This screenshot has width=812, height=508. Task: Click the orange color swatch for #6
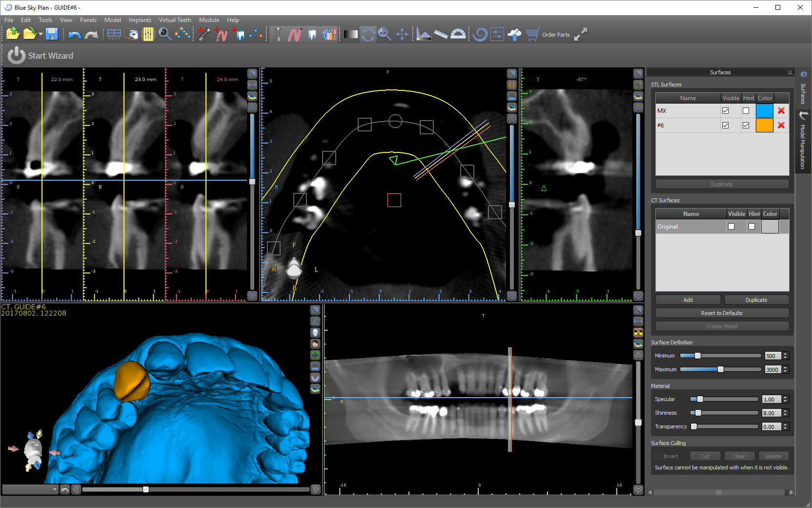765,126
